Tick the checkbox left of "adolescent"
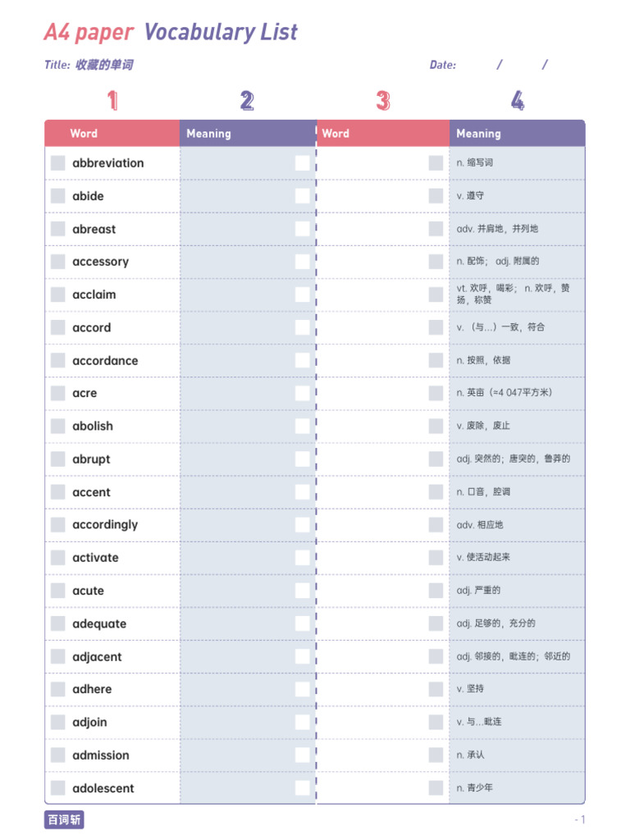The height and width of the screenshot is (840, 630). [x=57, y=788]
